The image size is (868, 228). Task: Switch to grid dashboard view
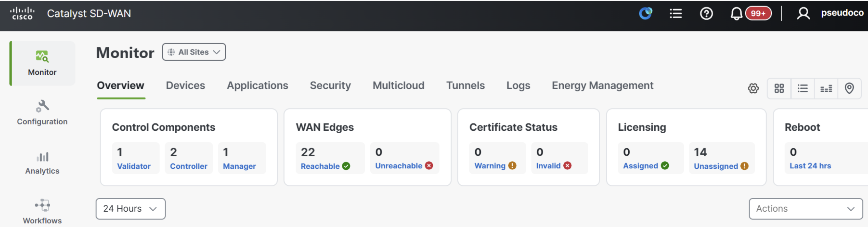click(x=779, y=88)
